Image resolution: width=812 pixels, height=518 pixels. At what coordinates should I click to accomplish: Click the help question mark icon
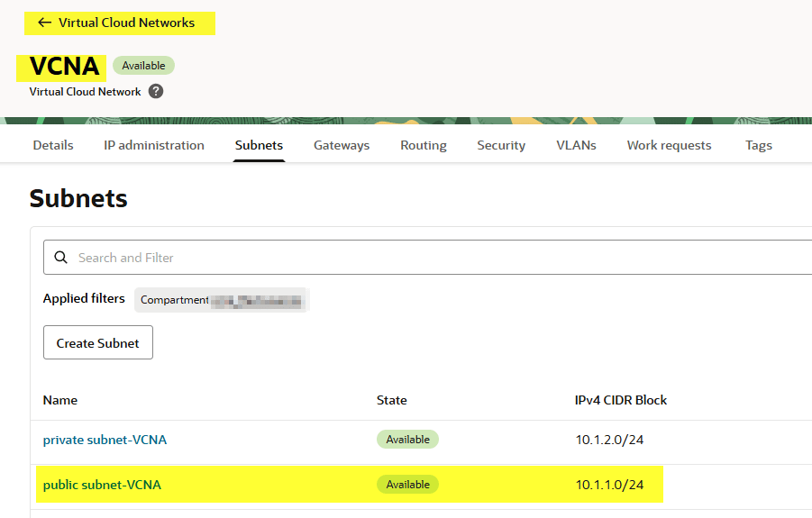156,91
